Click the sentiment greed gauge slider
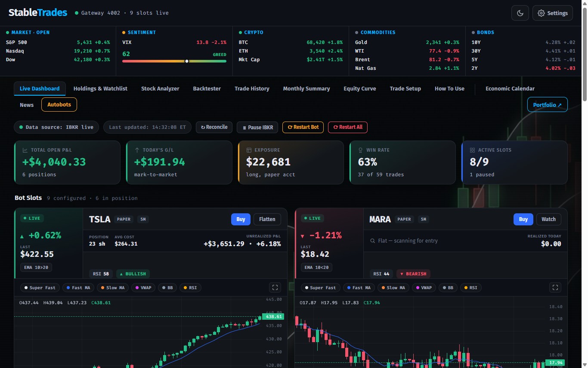Image resolution: width=588 pixels, height=368 pixels. click(x=174, y=61)
